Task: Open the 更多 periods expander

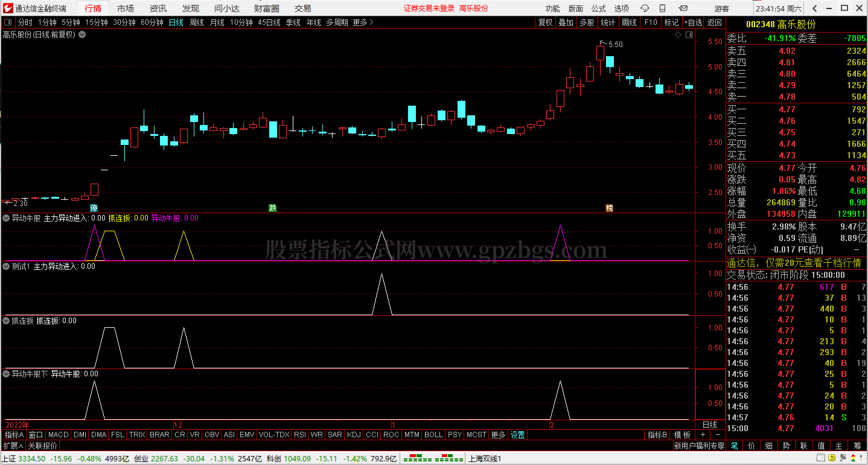Action: pyautogui.click(x=363, y=22)
